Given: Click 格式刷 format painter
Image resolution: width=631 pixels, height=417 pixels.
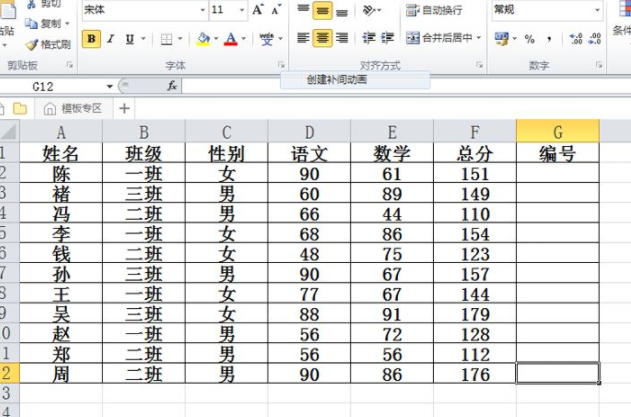Looking at the screenshot, I should [48, 44].
